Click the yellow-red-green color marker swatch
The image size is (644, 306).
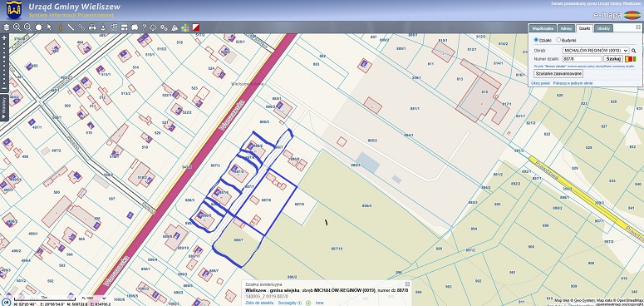click(630, 59)
